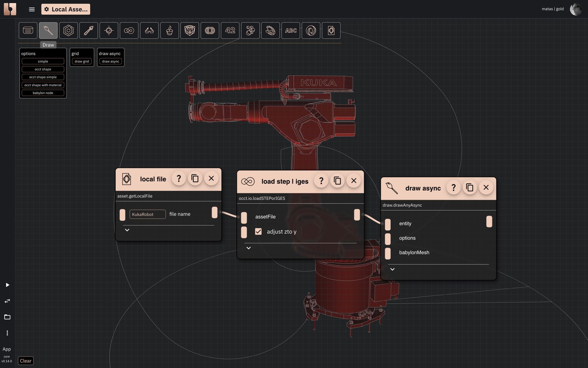
Task: Remove the local file node
Action: [x=211, y=179]
